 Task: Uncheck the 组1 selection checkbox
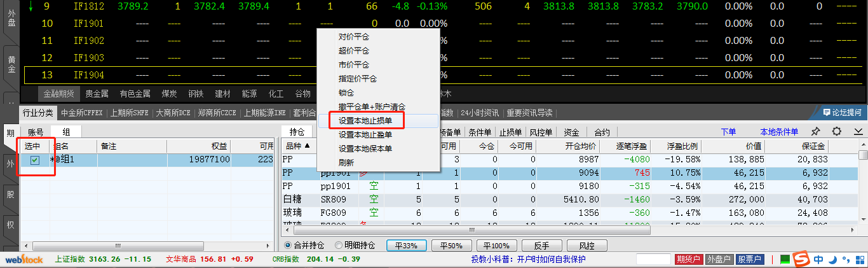35,160
